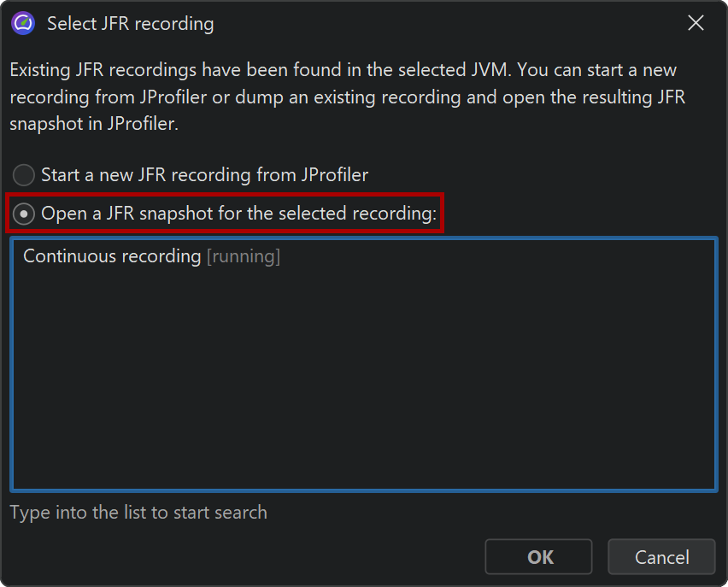Select the 'Continuous recording' list entry
This screenshot has height=587, width=728.
coord(112,256)
